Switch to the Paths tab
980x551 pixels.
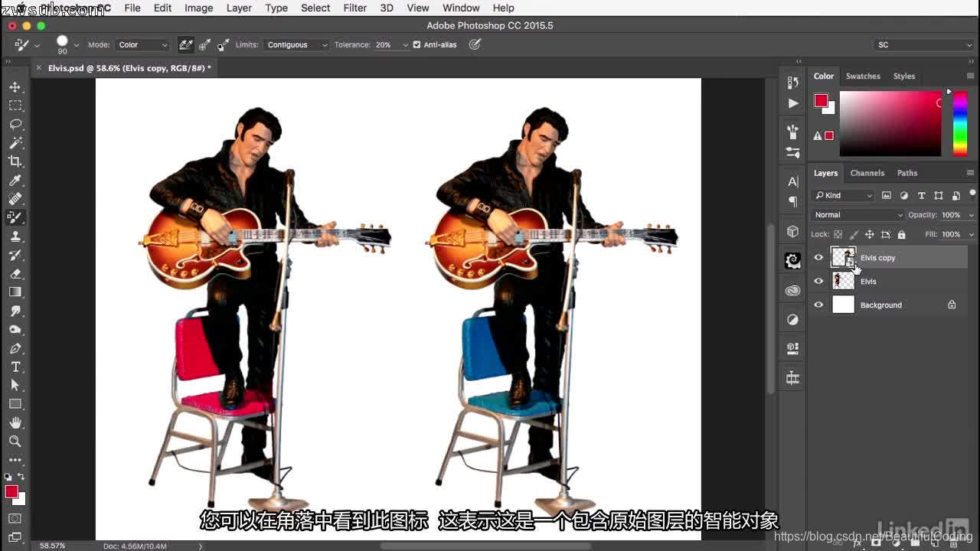coord(907,173)
